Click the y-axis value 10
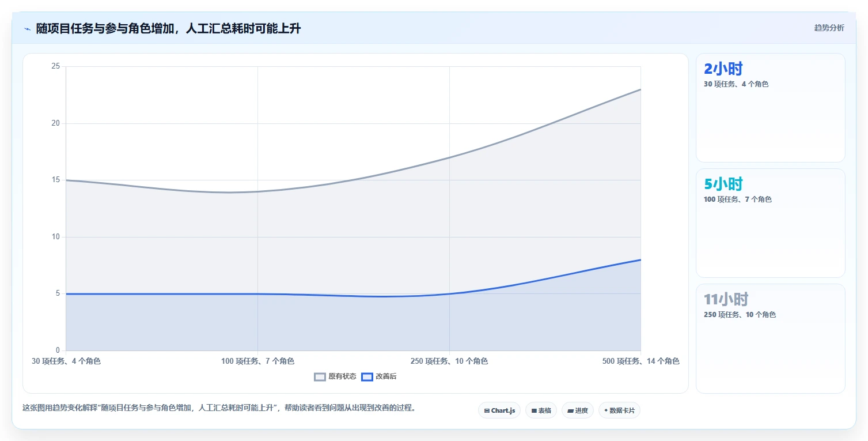 (56, 237)
